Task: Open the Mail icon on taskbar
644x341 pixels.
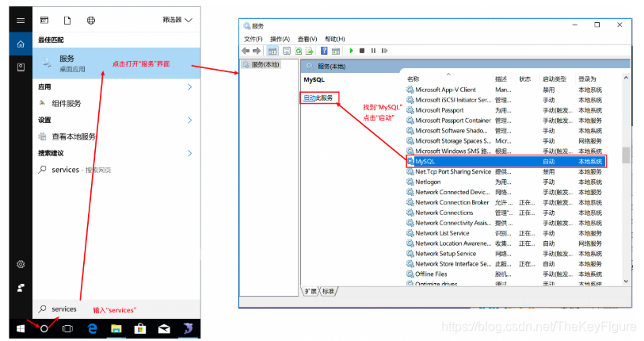Action: coord(164,328)
